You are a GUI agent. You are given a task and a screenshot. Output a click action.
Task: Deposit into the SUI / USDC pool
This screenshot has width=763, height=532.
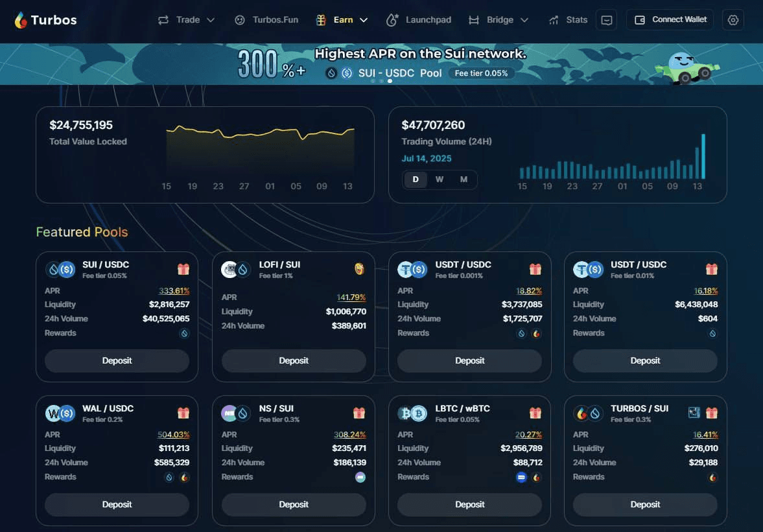(x=117, y=361)
